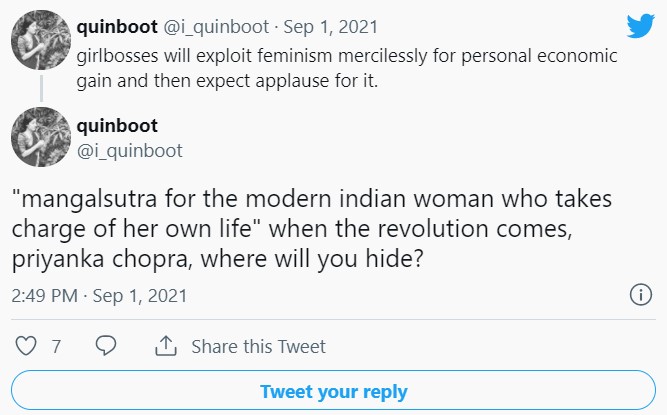Click the bold quinboot name above main tweet

(x=119, y=127)
